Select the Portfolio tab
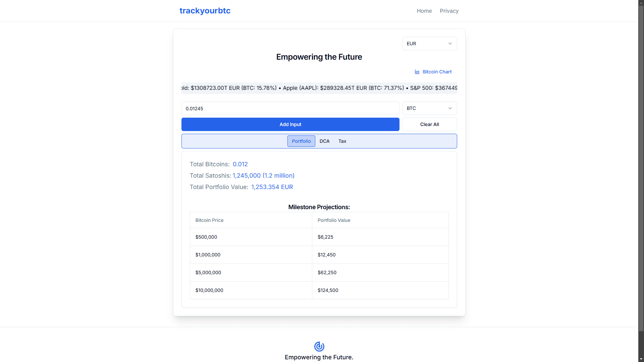Image resolution: width=644 pixels, height=362 pixels. click(301, 141)
